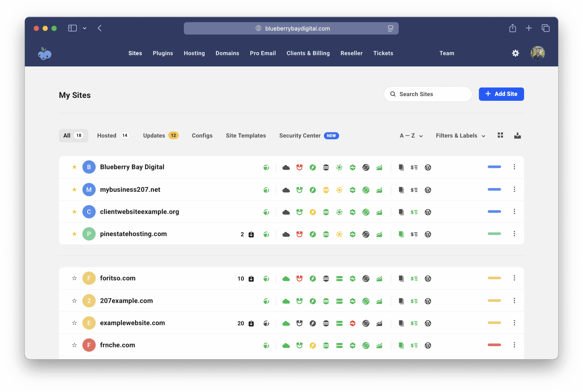Screen dimensions: 583x392
Task: Toggle favorite star for mybusiness207.net
Action: pos(74,189)
